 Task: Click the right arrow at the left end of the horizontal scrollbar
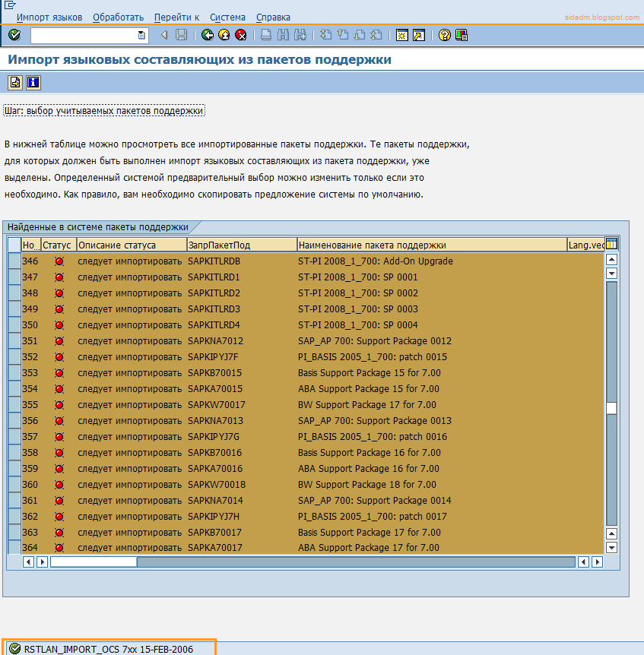coord(42,562)
